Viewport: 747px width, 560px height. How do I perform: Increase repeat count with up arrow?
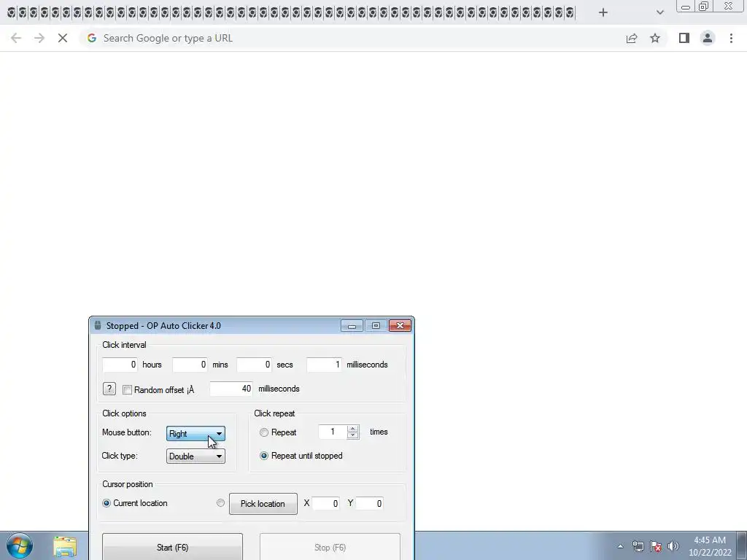tap(353, 429)
